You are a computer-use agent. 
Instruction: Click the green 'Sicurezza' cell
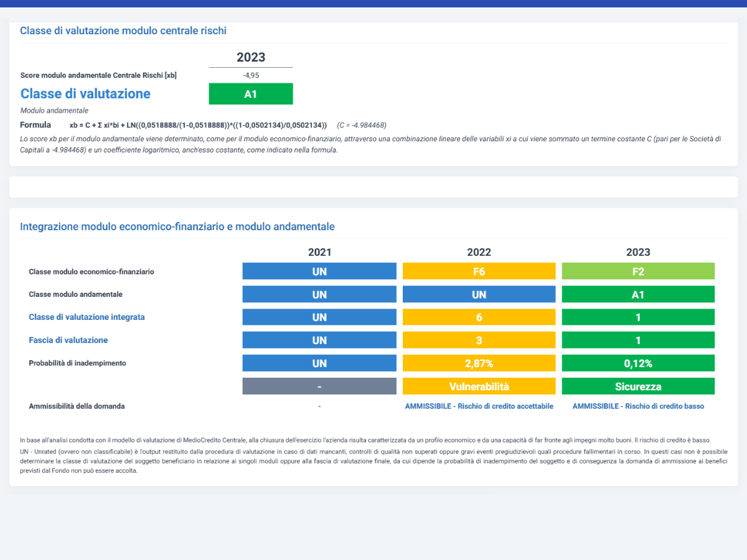pyautogui.click(x=638, y=386)
